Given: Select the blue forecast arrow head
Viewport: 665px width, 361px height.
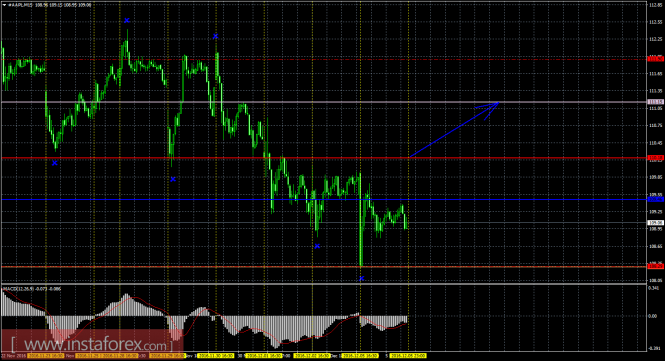Looking at the screenshot, I should (x=491, y=108).
